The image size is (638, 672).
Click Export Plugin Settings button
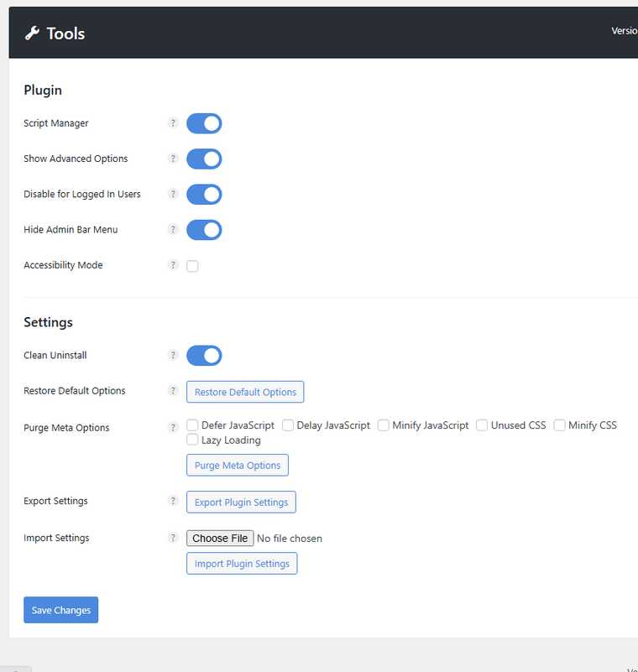tap(242, 503)
